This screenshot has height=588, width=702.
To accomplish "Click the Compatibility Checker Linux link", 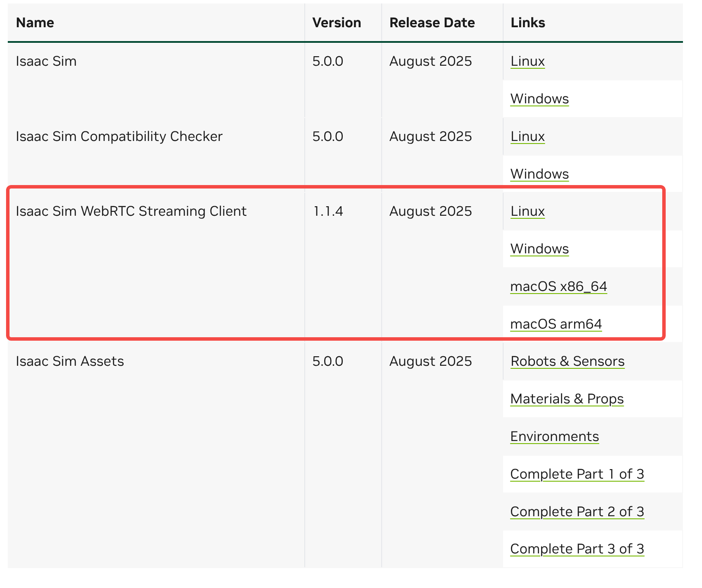I will tap(527, 137).
